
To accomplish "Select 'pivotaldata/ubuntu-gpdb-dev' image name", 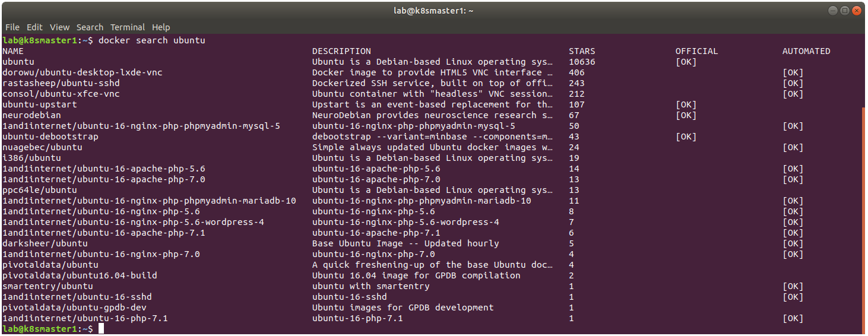I will pos(74,308).
